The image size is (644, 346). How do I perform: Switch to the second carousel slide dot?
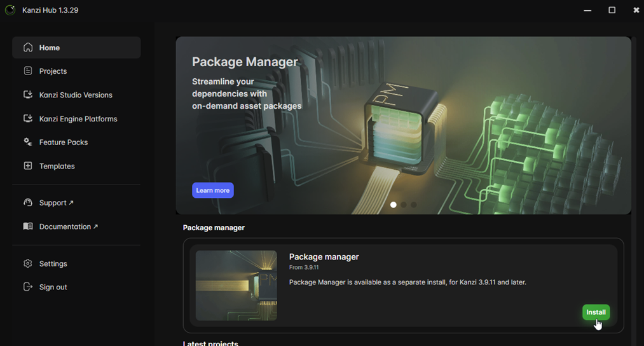pos(403,205)
